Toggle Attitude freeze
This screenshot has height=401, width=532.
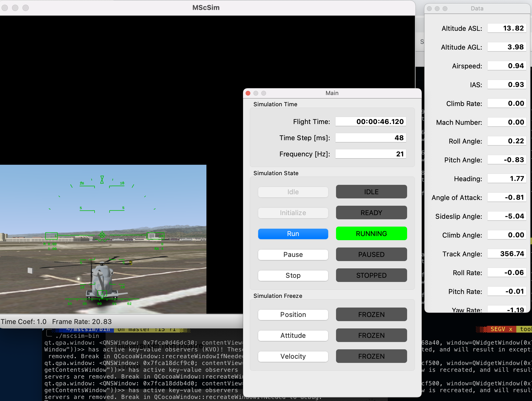click(x=293, y=335)
